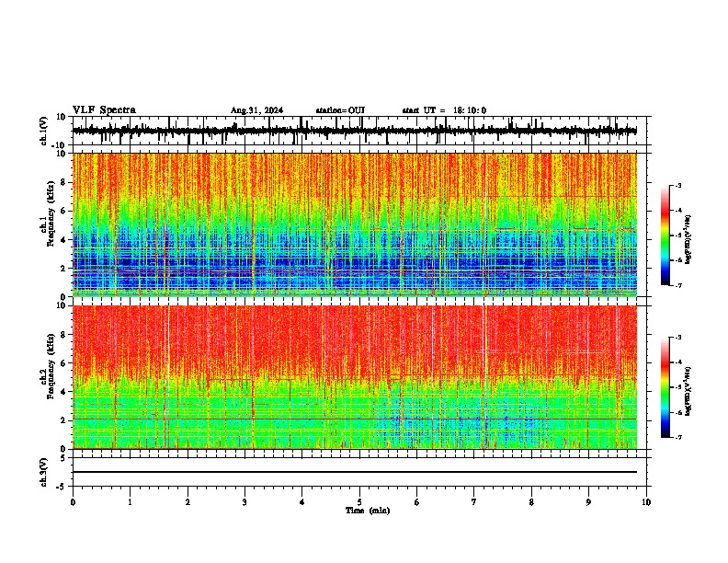Click the 1 tick on the time axis
The height and width of the screenshot is (563, 728).
coord(130,502)
